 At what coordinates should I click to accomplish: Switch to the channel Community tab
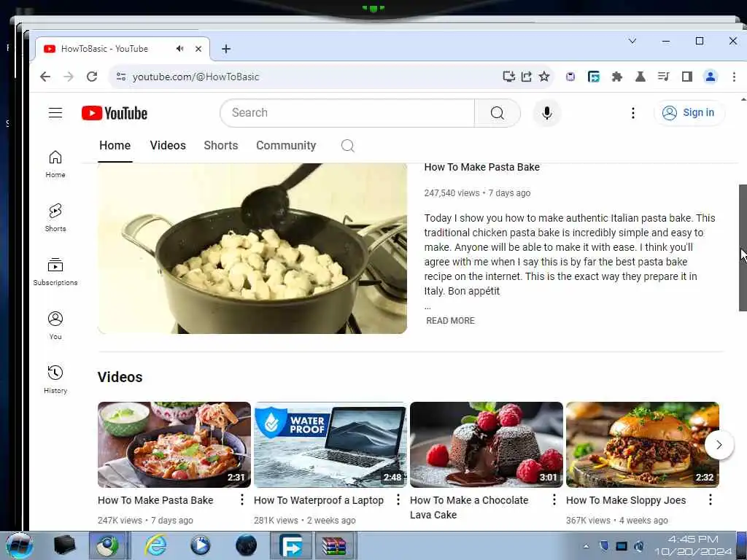286,145
